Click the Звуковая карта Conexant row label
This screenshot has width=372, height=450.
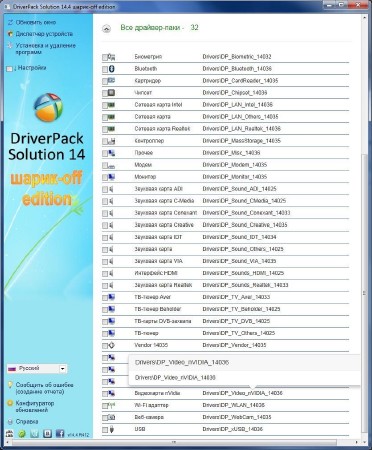click(x=166, y=213)
